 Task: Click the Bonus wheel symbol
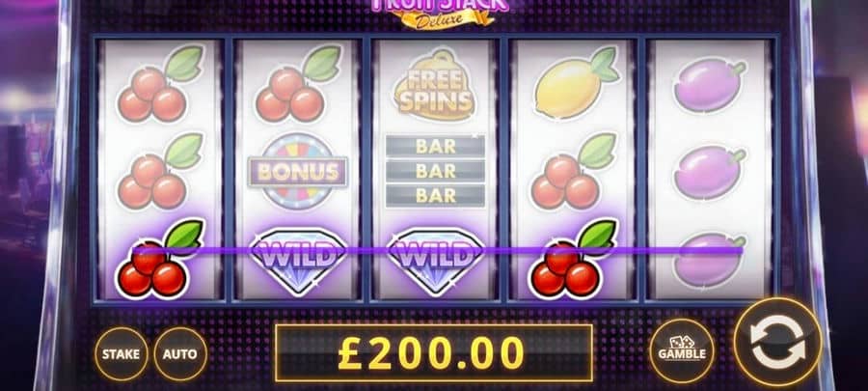[x=298, y=171]
